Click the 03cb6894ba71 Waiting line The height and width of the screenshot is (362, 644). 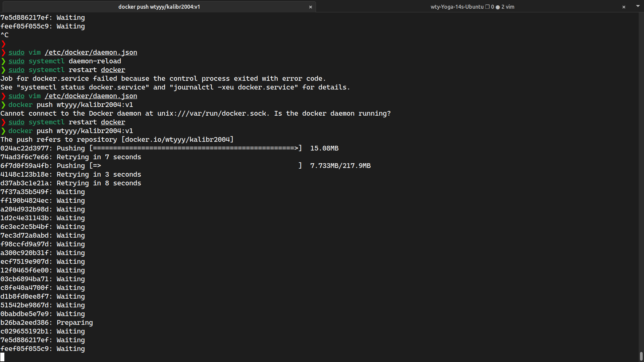[x=43, y=279]
